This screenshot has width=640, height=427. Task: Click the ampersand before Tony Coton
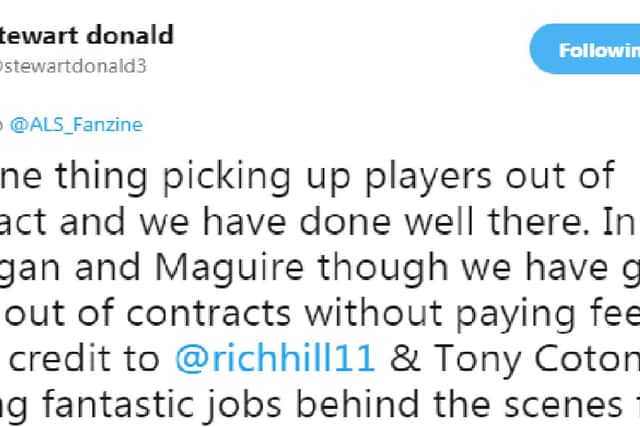[x=404, y=359]
